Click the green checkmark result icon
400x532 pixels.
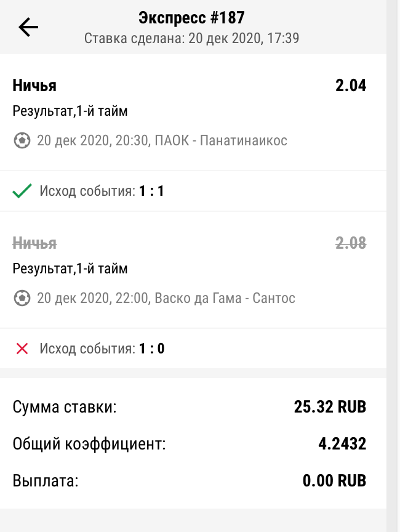22,191
